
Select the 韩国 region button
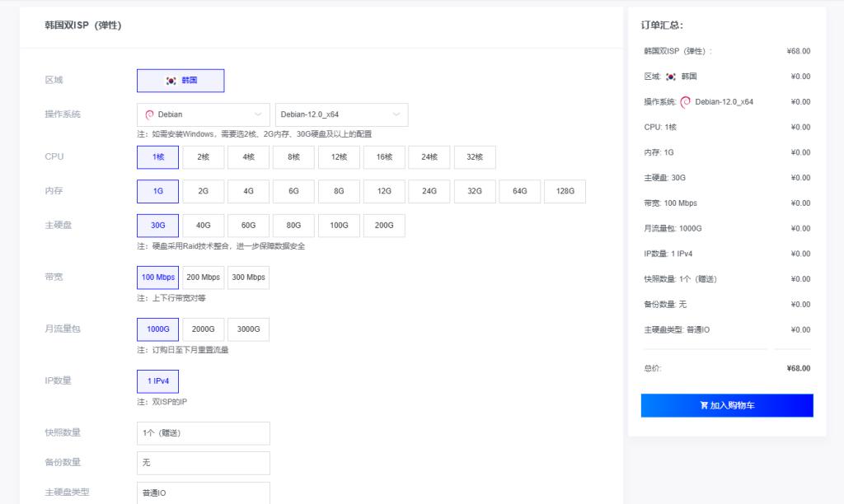pos(180,80)
